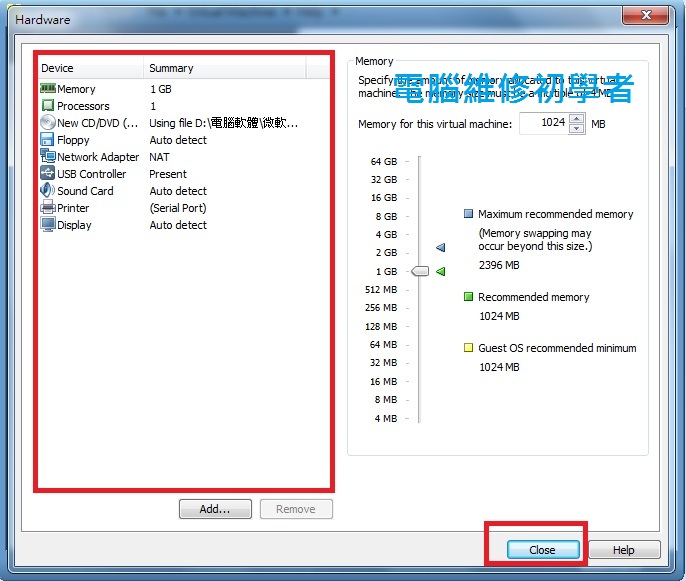Select the Processors row label
The width and height of the screenshot is (686, 581).
[83, 106]
